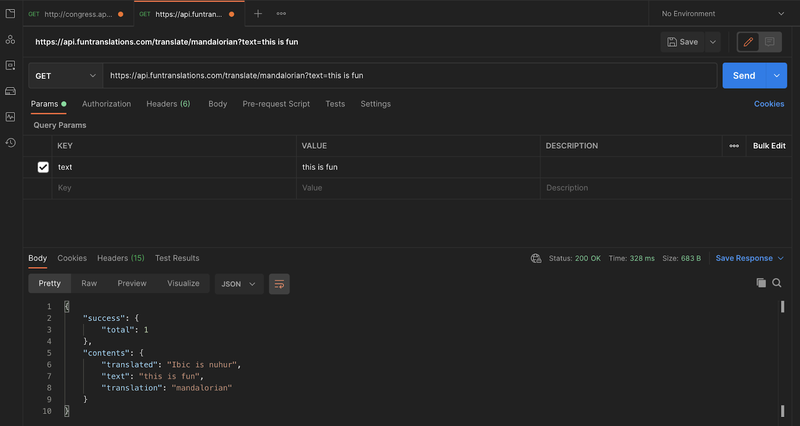Click the Cookies link
Image resolution: width=800 pixels, height=426 pixels.
tap(768, 104)
